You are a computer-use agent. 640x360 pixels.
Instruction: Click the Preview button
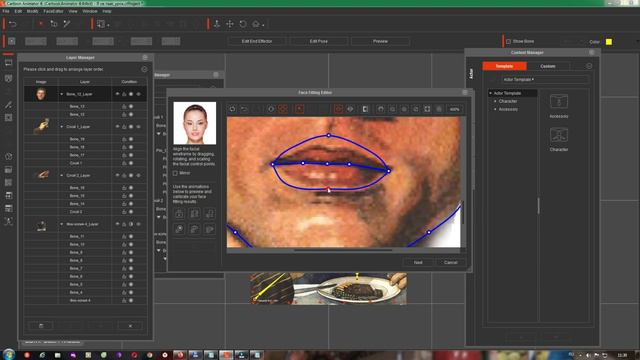click(380, 41)
